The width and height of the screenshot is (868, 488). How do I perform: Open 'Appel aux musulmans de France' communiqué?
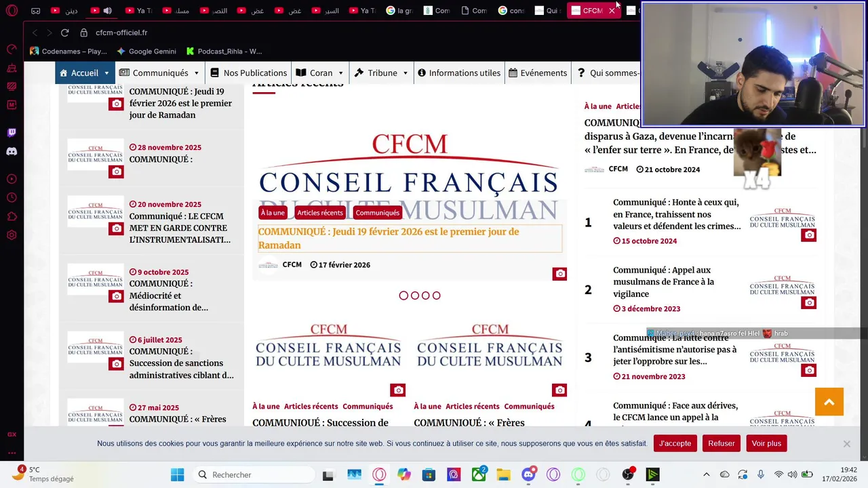click(663, 282)
